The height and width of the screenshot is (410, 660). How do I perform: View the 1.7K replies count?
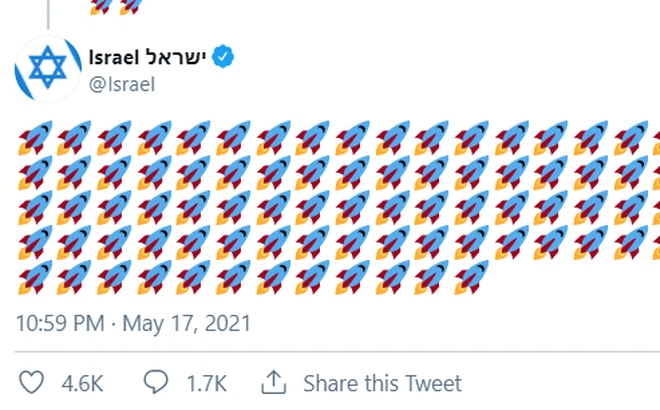click(x=206, y=383)
